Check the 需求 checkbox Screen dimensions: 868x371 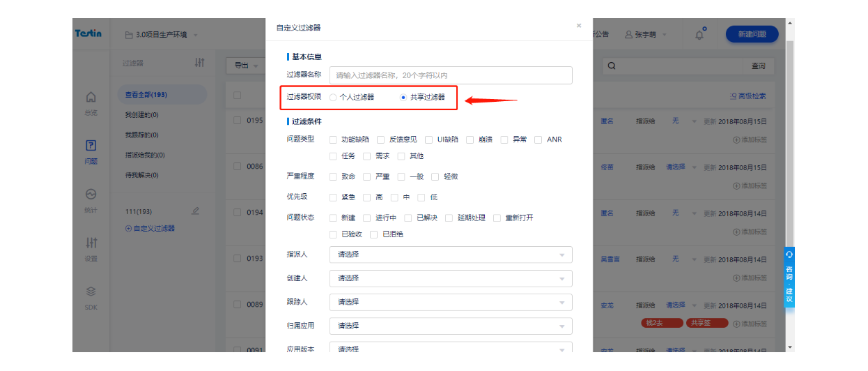367,156
